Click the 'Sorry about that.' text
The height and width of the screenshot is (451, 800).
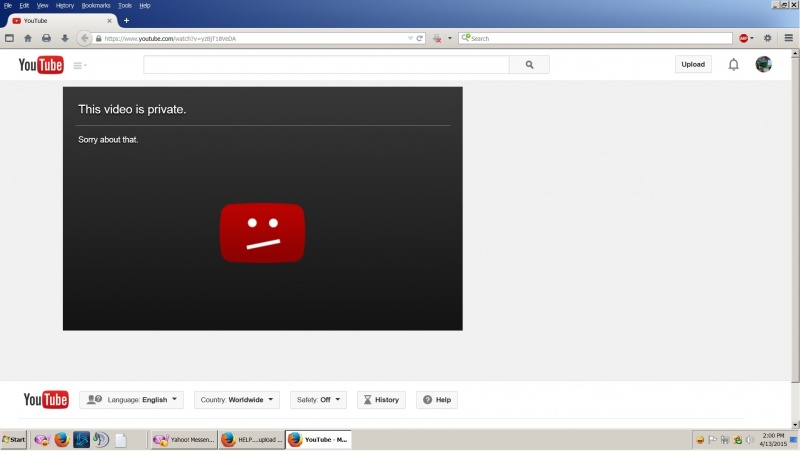tap(108, 139)
